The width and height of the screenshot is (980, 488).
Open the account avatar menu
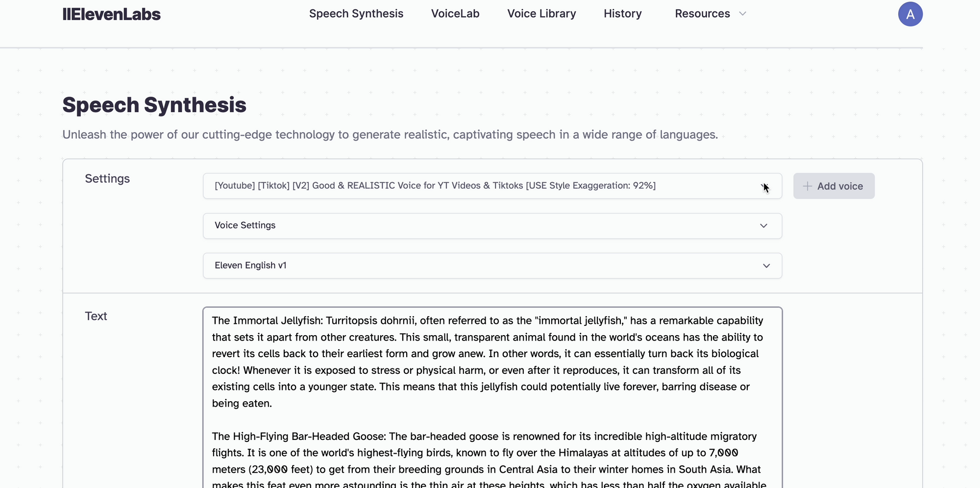(x=910, y=14)
